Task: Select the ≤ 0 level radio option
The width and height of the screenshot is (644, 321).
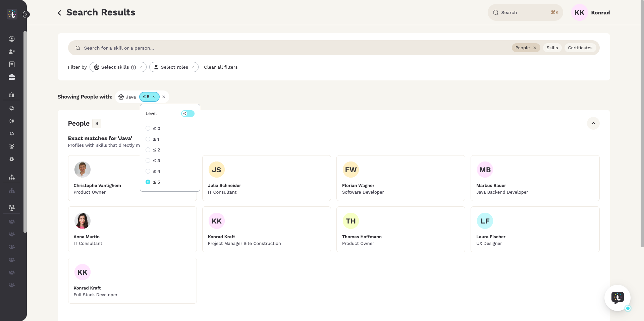Action: pos(148,128)
